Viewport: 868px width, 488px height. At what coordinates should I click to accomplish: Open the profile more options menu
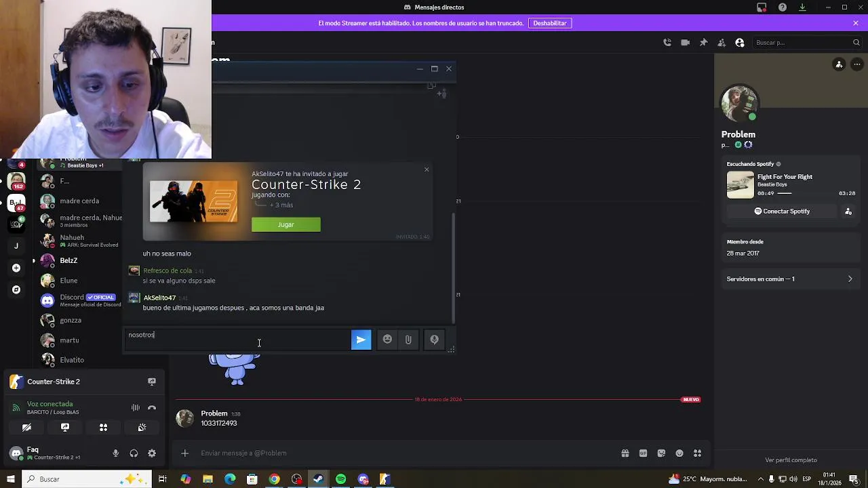point(857,64)
